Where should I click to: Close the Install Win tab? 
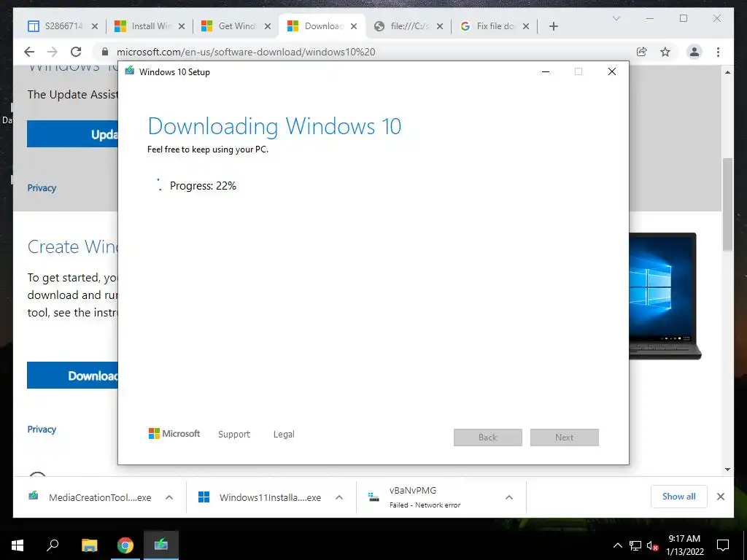pos(182,26)
